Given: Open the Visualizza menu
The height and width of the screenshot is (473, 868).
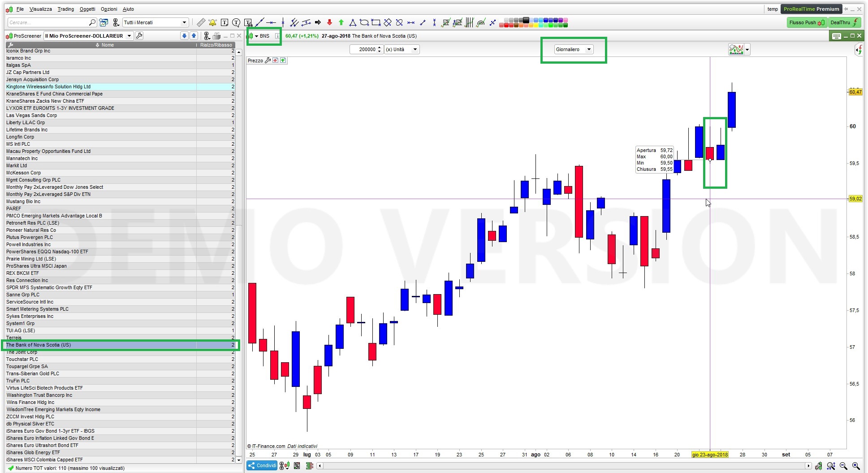Looking at the screenshot, I should (x=40, y=9).
